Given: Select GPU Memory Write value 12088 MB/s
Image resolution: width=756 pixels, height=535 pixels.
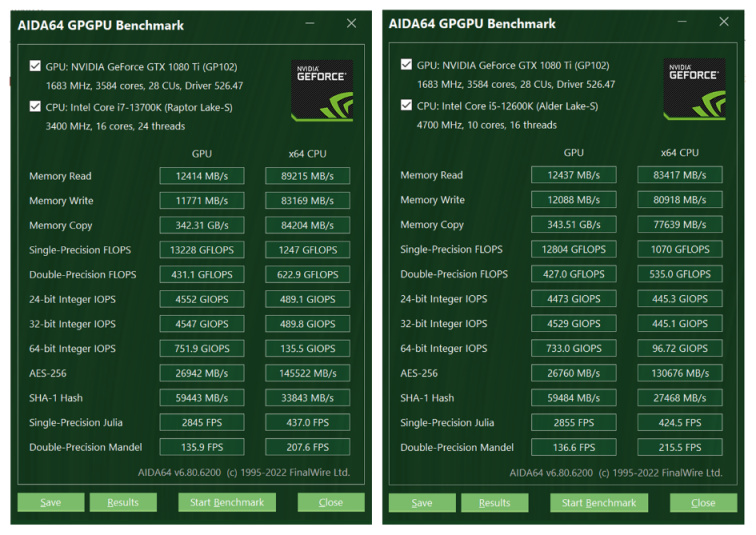Looking at the screenshot, I should click(x=574, y=200).
